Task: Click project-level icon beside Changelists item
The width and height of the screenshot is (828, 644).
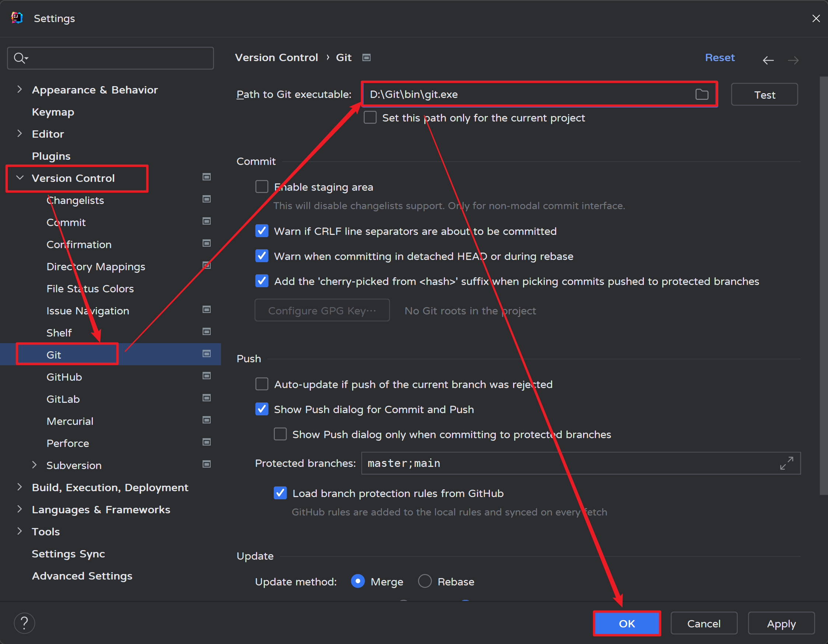Action: [x=207, y=199]
